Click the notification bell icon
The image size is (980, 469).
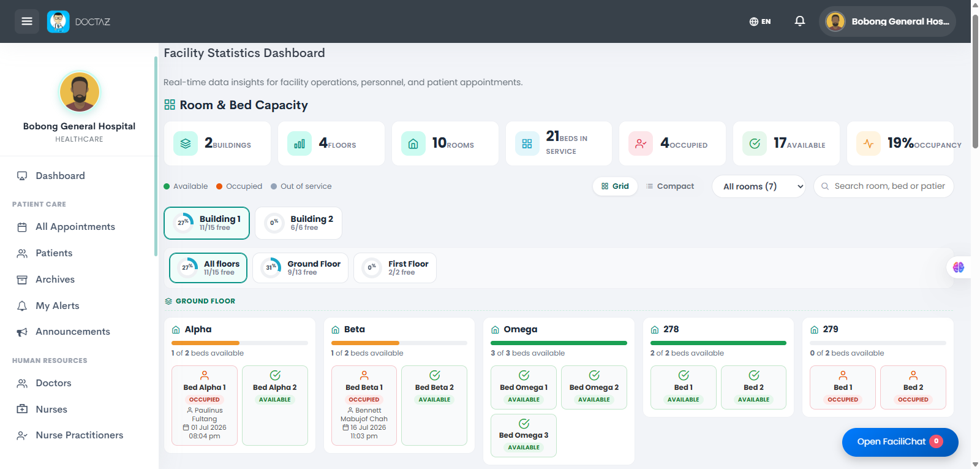coord(800,21)
